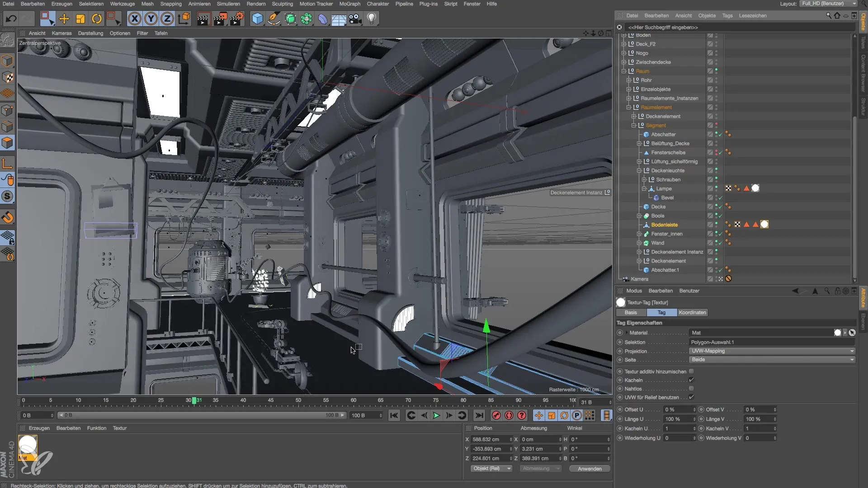
Task: Toggle the Nahtlos checkbox
Action: (x=691, y=389)
